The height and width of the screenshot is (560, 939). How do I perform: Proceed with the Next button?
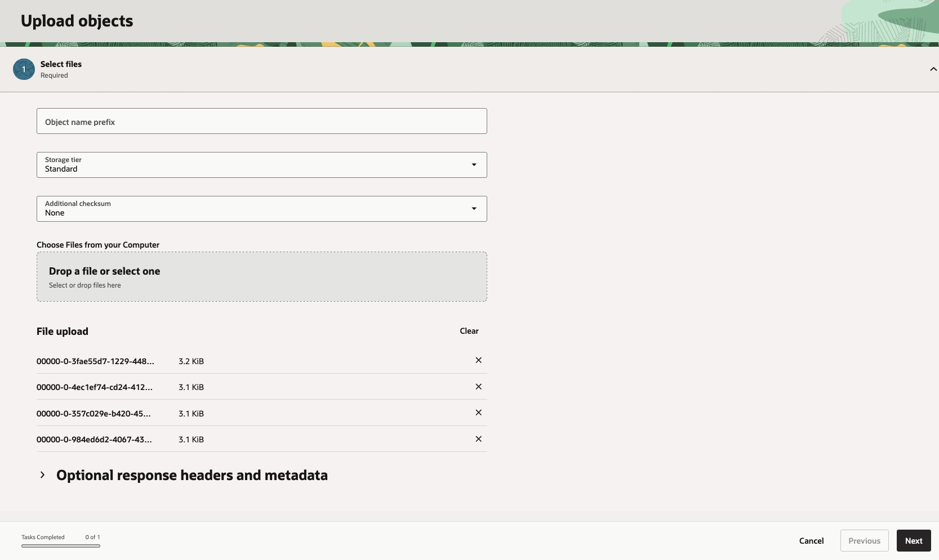point(913,541)
